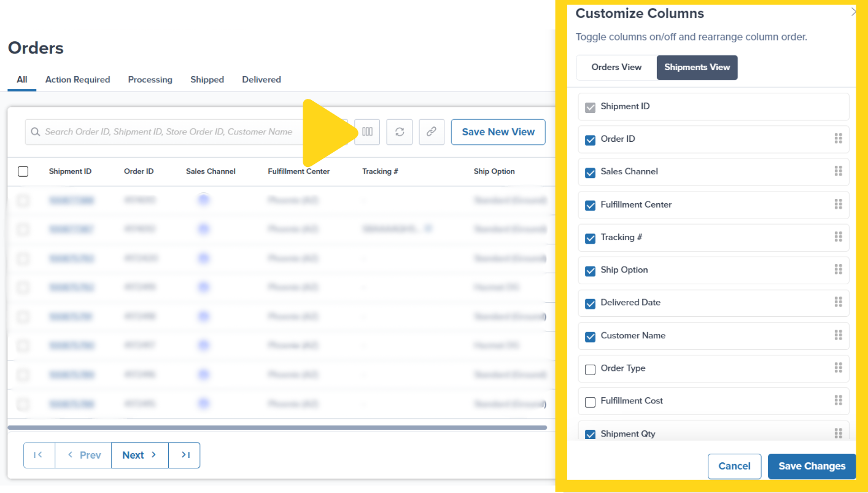The height and width of the screenshot is (493, 868).
Task: Save Changes in Customize Columns
Action: point(812,466)
